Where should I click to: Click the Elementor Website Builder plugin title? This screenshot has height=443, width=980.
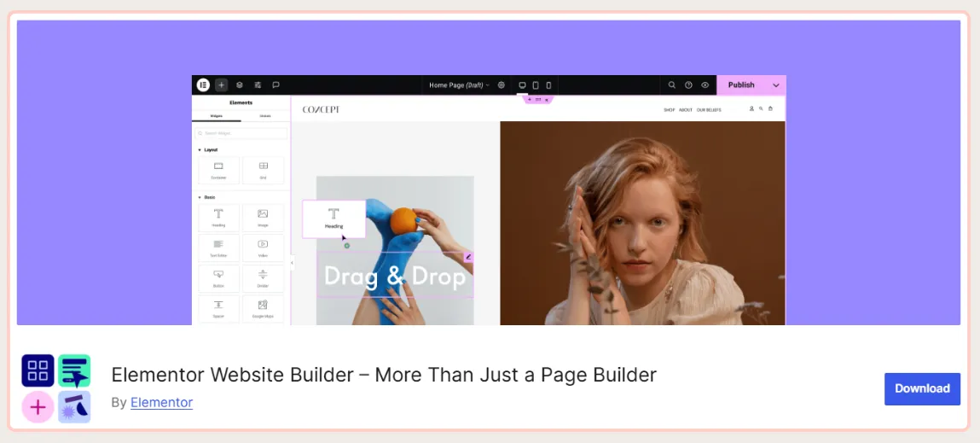384,375
